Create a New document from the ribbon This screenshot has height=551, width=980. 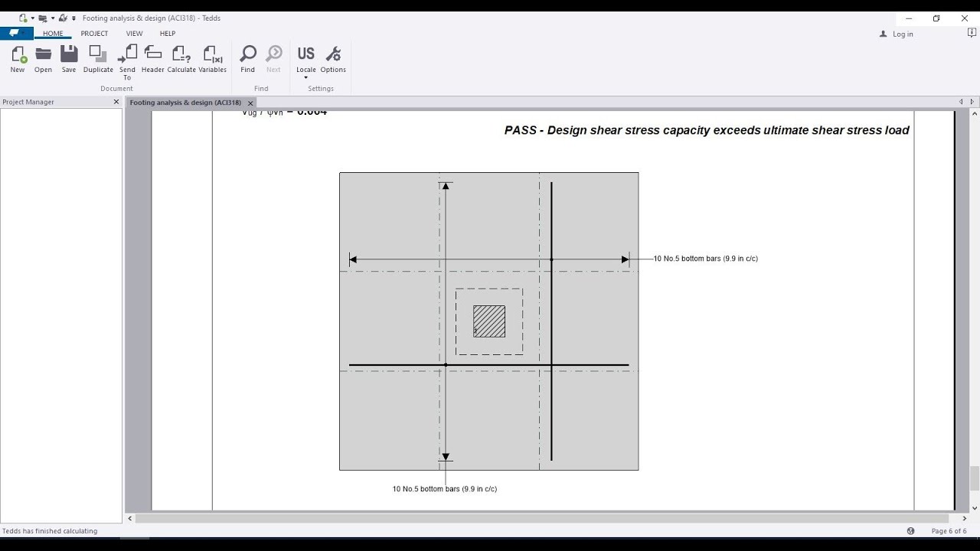click(18, 59)
